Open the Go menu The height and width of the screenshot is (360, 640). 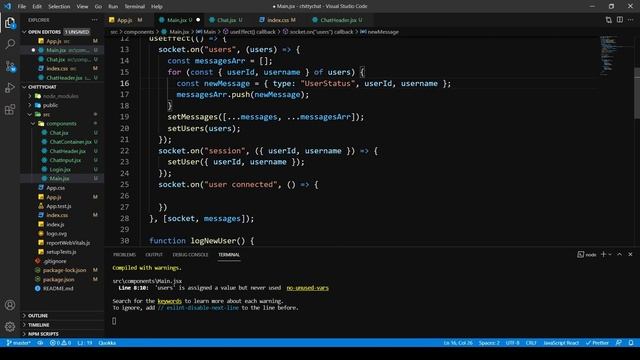coord(98,6)
